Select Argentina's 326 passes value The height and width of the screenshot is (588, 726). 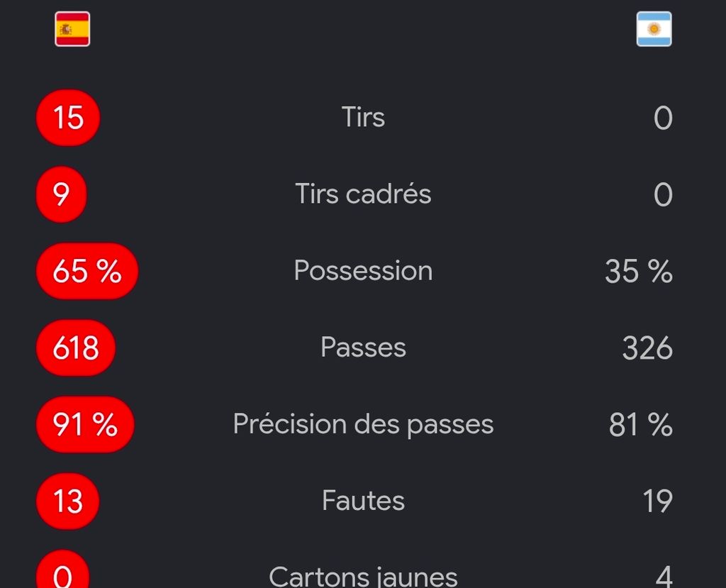[x=647, y=348]
